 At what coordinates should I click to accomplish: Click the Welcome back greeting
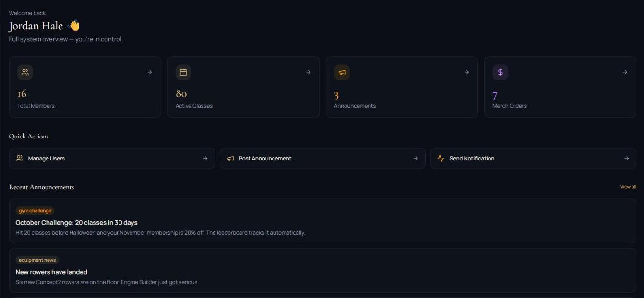pyautogui.click(x=28, y=13)
